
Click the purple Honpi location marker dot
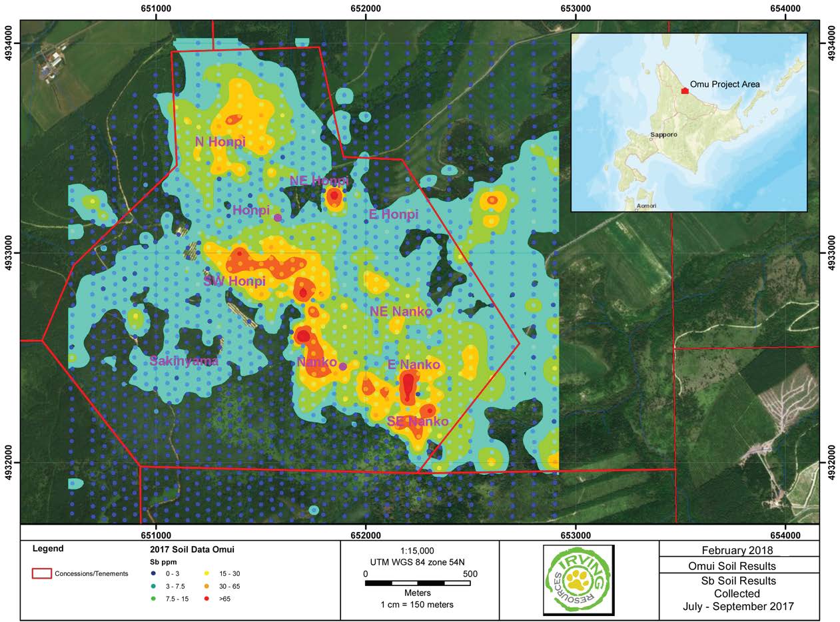click(x=278, y=218)
